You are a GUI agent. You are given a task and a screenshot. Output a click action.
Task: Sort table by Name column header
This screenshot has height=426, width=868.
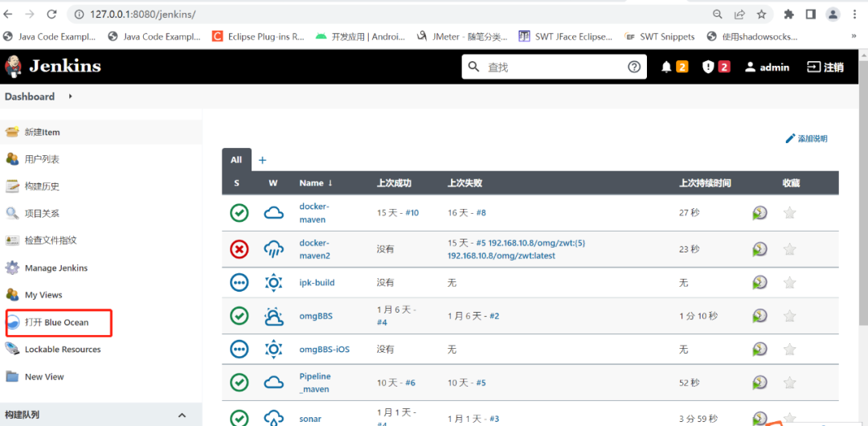[316, 183]
